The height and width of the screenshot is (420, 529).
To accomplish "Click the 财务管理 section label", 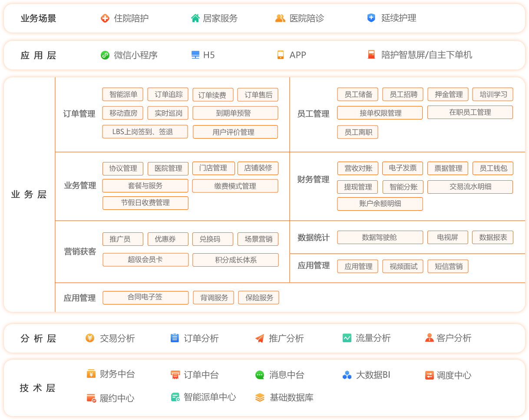I will [x=313, y=179].
